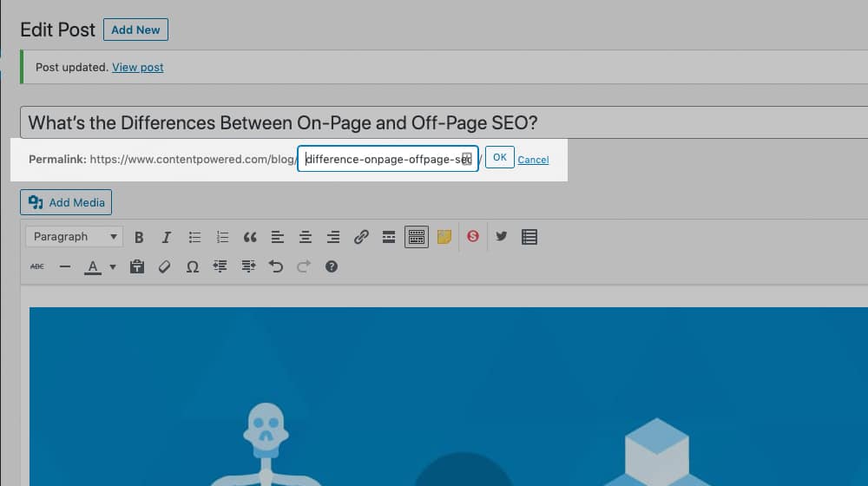Viewport: 868px width, 486px height.
Task: Increase indent
Action: pyautogui.click(x=248, y=266)
